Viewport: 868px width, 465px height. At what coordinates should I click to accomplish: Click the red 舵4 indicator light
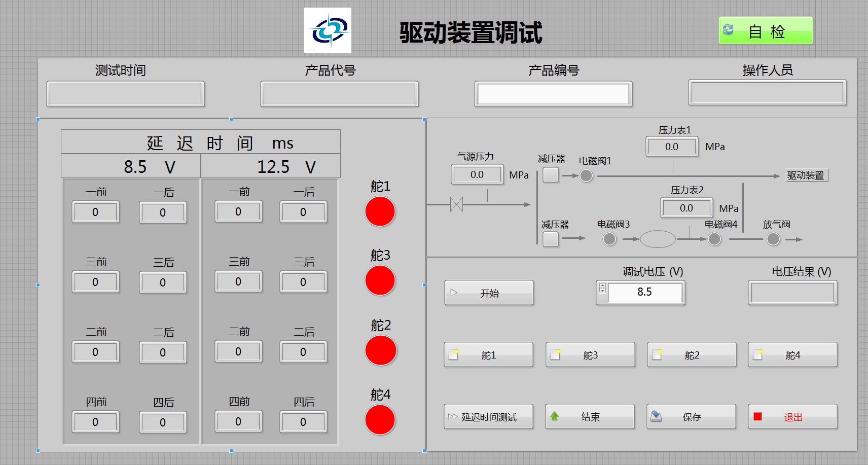tap(380, 420)
